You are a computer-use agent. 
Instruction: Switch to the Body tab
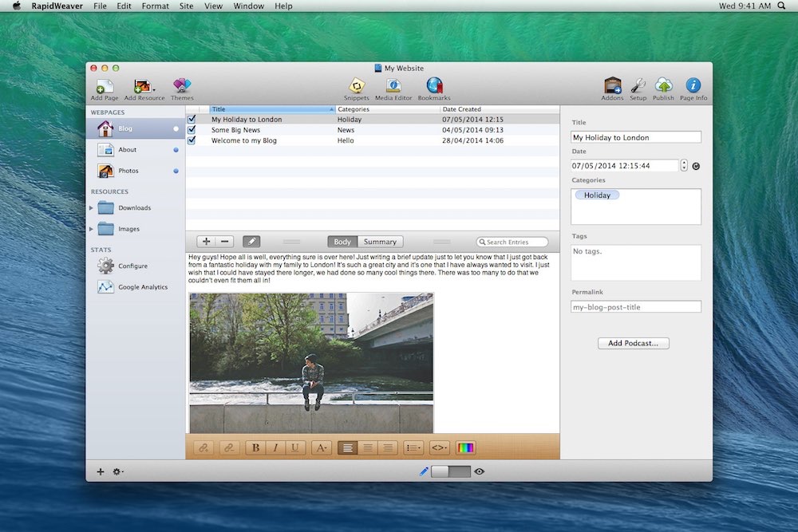[x=342, y=242]
